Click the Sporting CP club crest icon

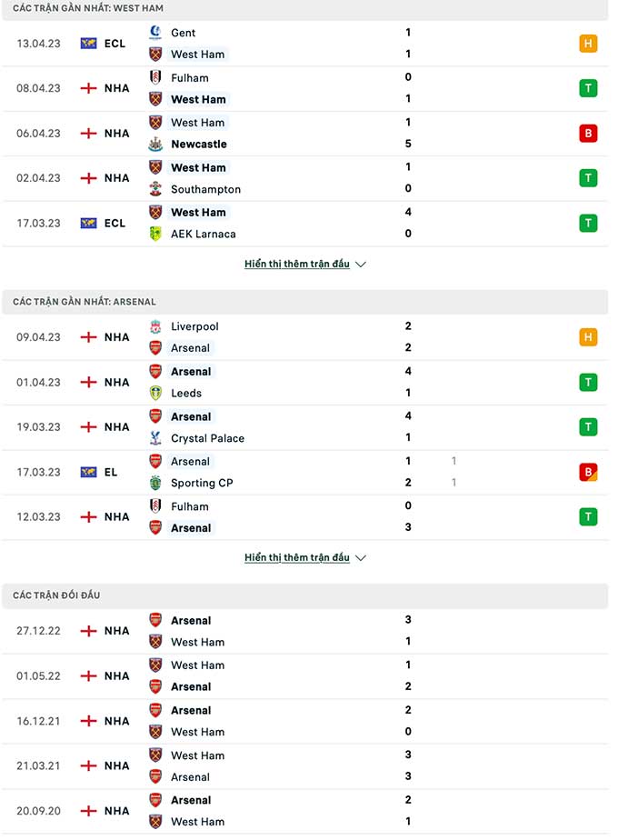click(x=155, y=483)
